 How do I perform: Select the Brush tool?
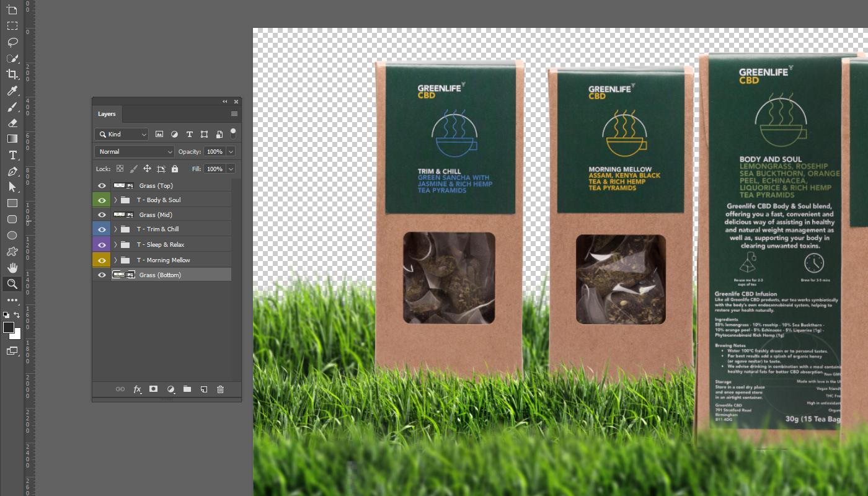(x=12, y=107)
